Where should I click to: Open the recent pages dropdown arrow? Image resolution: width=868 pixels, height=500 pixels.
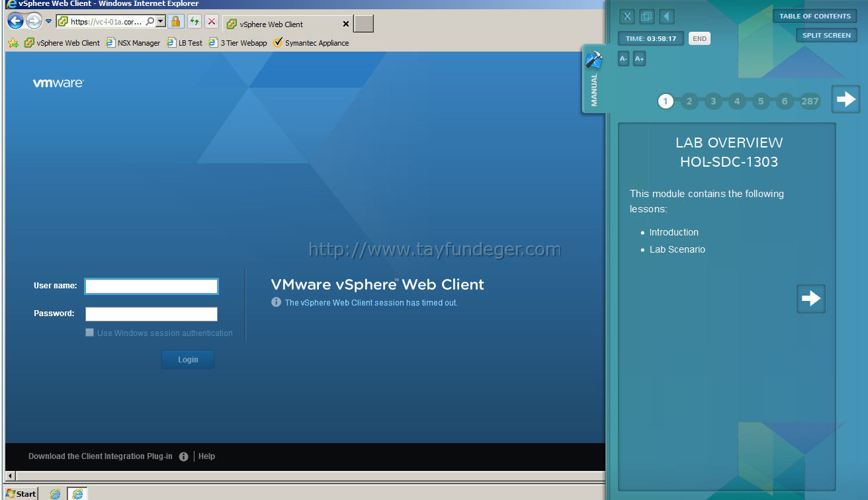point(48,21)
